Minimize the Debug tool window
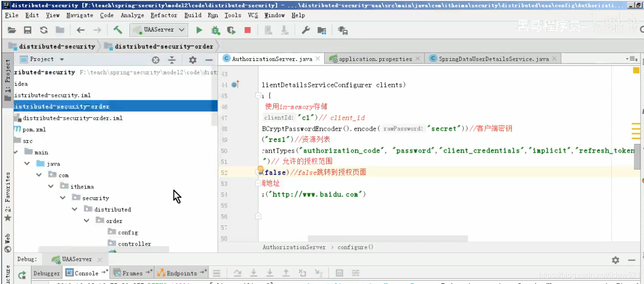The width and height of the screenshot is (644, 284). [631, 260]
